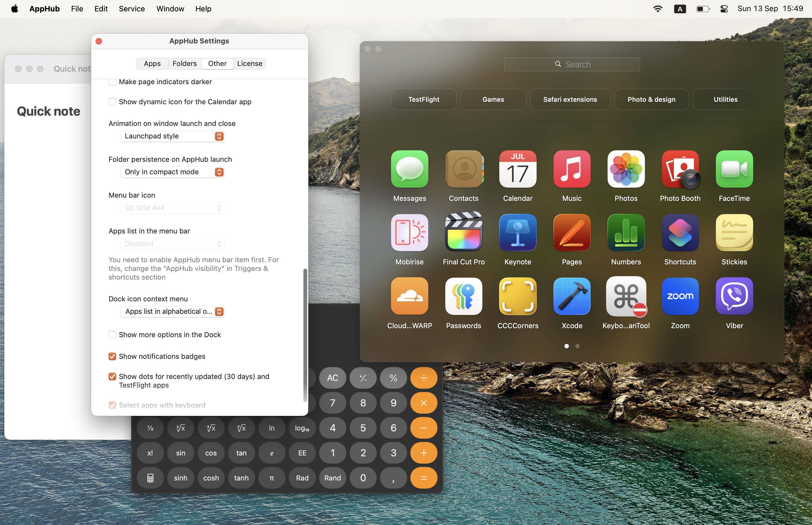Launch Xcode from the grid

click(572, 296)
